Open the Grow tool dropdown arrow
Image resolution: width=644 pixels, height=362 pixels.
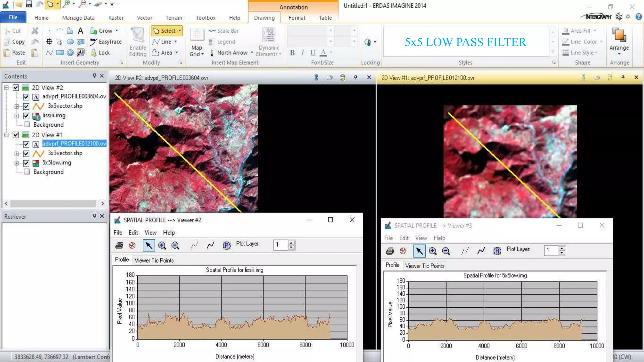click(x=117, y=31)
